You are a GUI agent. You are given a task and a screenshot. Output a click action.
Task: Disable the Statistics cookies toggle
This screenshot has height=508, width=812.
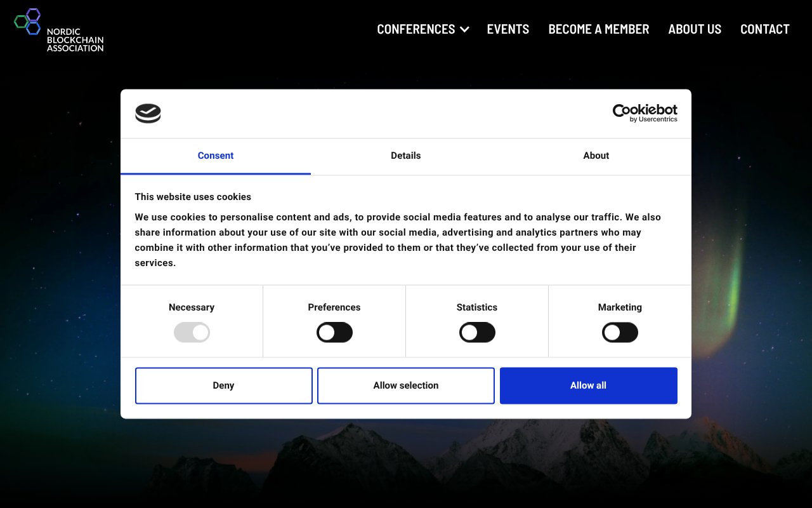tap(477, 332)
